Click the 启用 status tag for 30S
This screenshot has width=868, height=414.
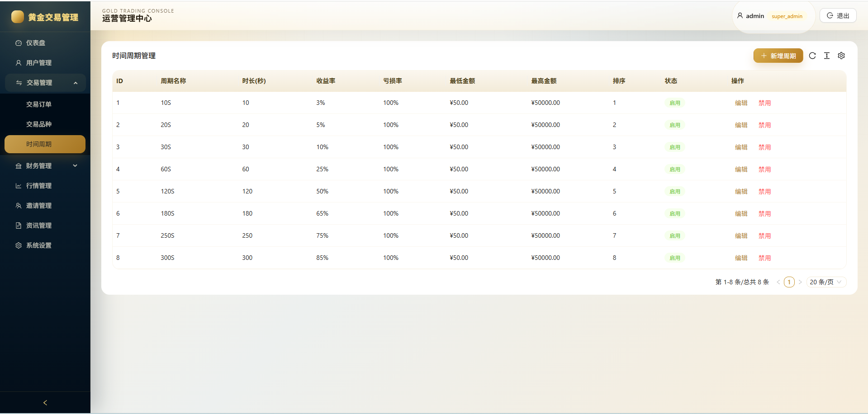point(675,147)
